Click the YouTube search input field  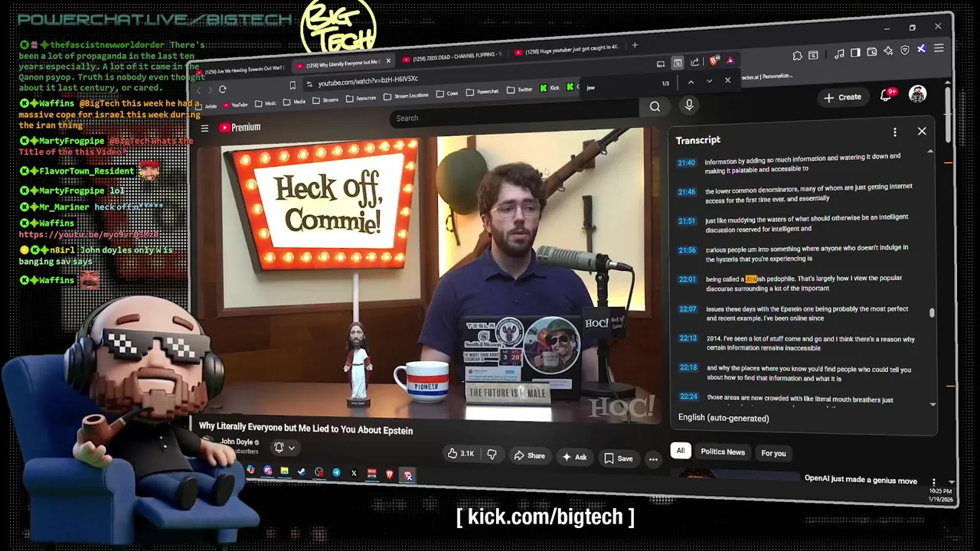point(516,114)
